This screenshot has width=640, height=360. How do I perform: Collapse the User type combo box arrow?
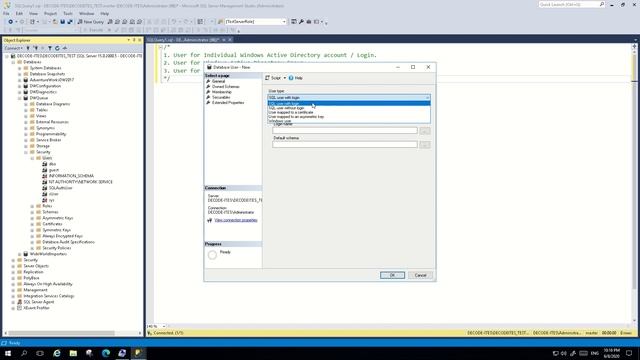pos(427,98)
